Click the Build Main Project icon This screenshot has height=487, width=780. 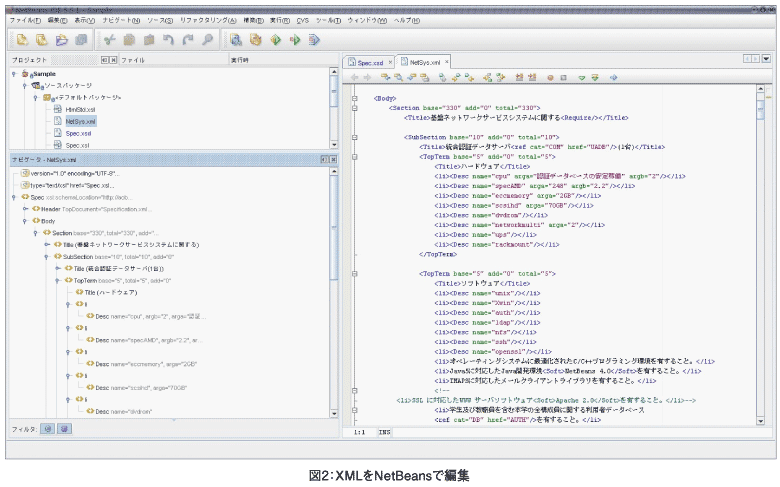click(236, 39)
